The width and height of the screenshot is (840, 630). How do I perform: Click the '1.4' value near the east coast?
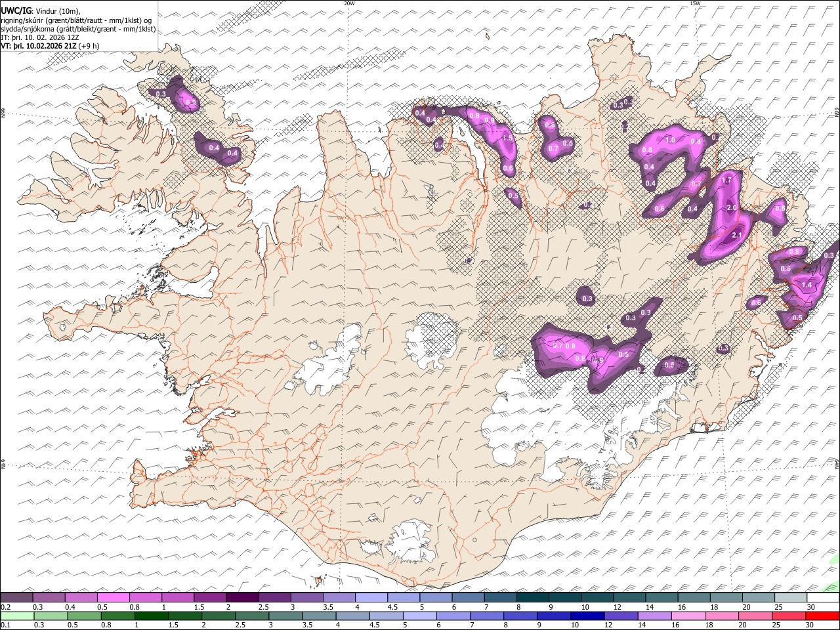coord(807,285)
